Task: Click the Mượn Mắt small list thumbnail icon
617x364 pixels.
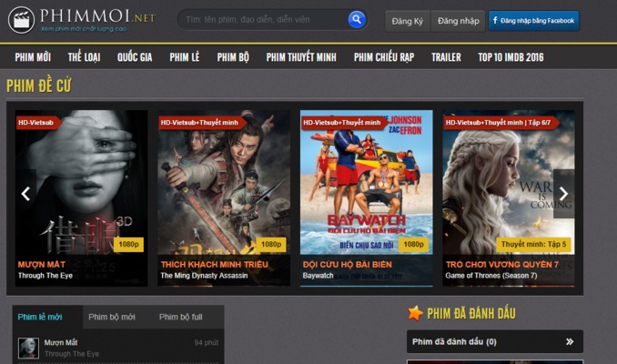Action: pyautogui.click(x=29, y=348)
